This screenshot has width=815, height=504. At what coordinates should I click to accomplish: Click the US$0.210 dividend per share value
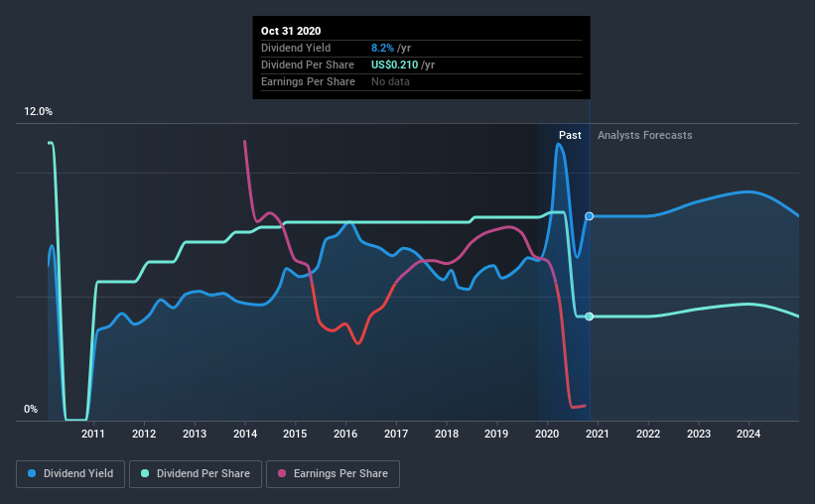coord(394,64)
